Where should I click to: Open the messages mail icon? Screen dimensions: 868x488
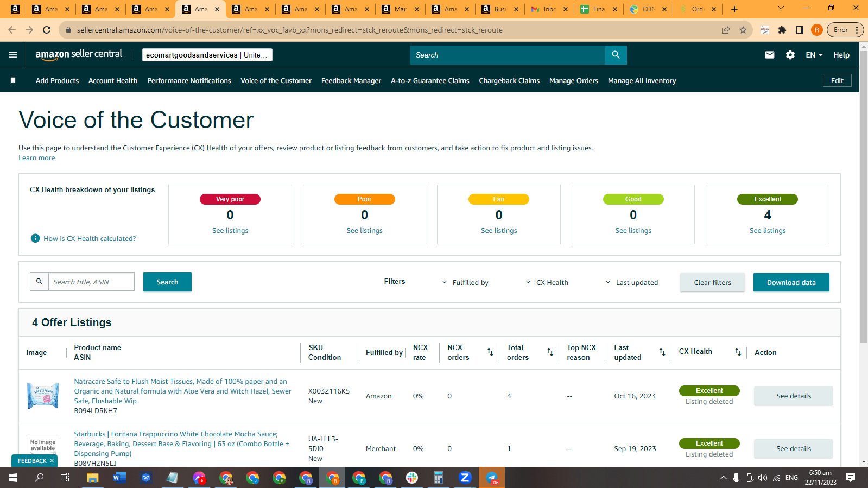[769, 55]
